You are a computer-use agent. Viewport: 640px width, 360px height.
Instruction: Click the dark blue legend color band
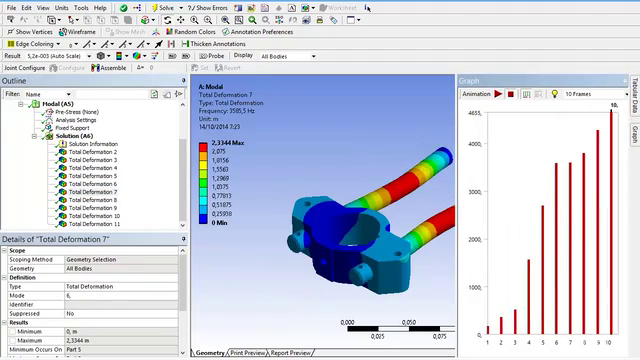coord(203,219)
